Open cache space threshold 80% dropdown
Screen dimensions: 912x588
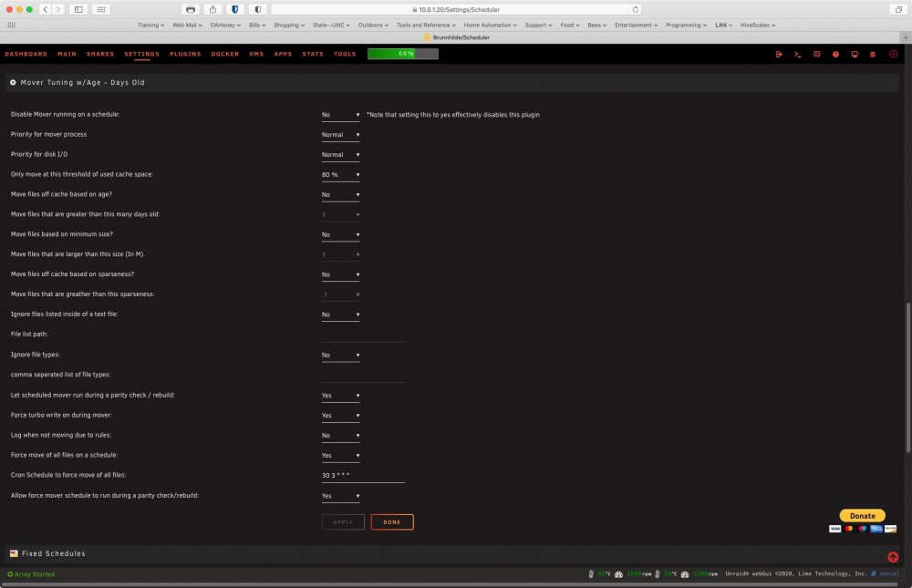tap(340, 174)
